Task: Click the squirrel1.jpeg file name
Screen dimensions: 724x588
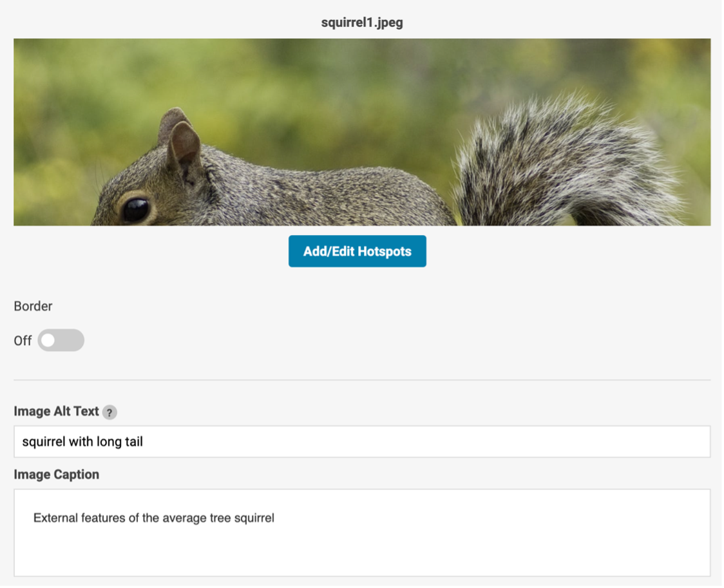Action: (362, 22)
